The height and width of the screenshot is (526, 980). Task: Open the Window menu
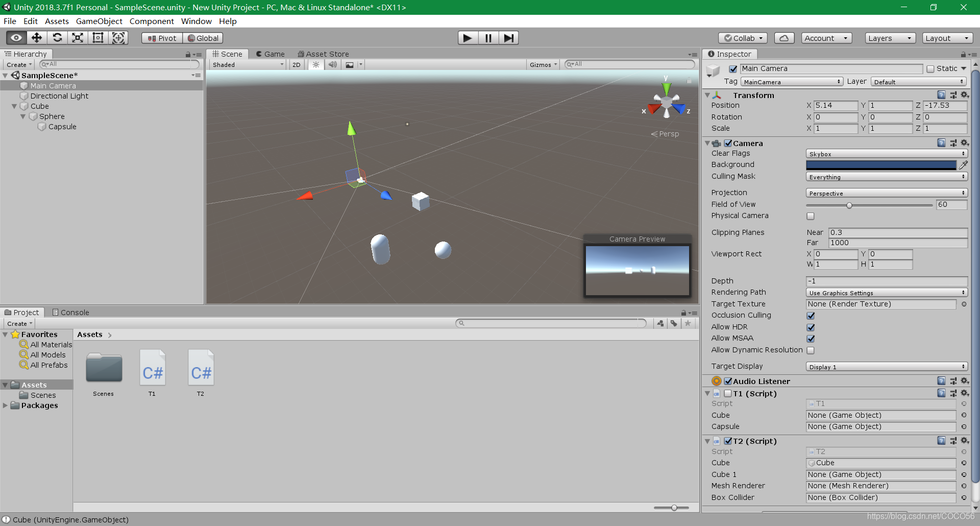point(196,21)
